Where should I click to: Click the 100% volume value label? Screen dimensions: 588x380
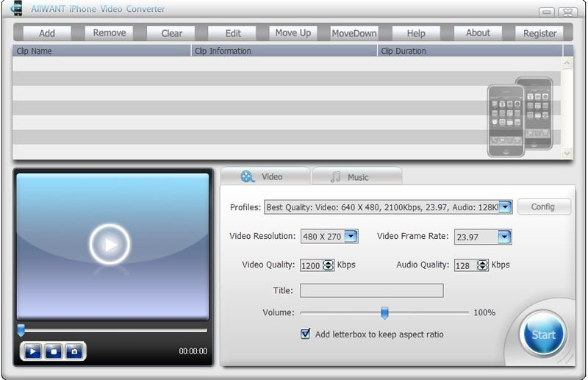pyautogui.click(x=484, y=312)
